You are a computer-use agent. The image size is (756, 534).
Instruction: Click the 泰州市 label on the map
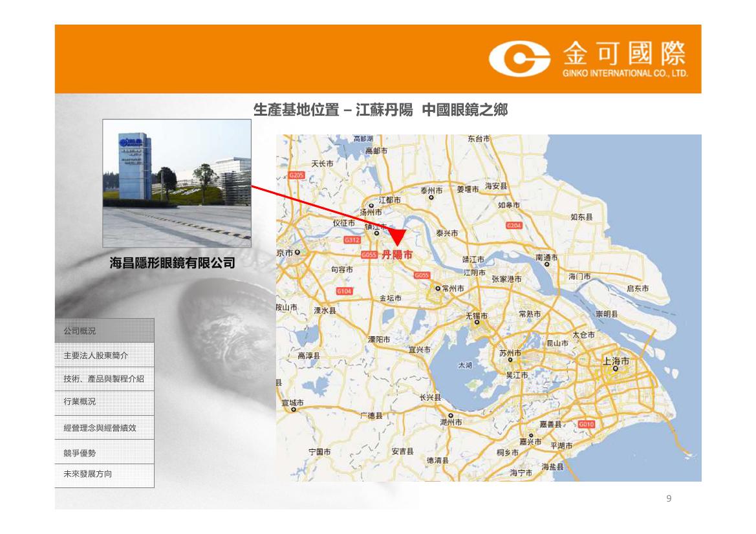(x=431, y=191)
